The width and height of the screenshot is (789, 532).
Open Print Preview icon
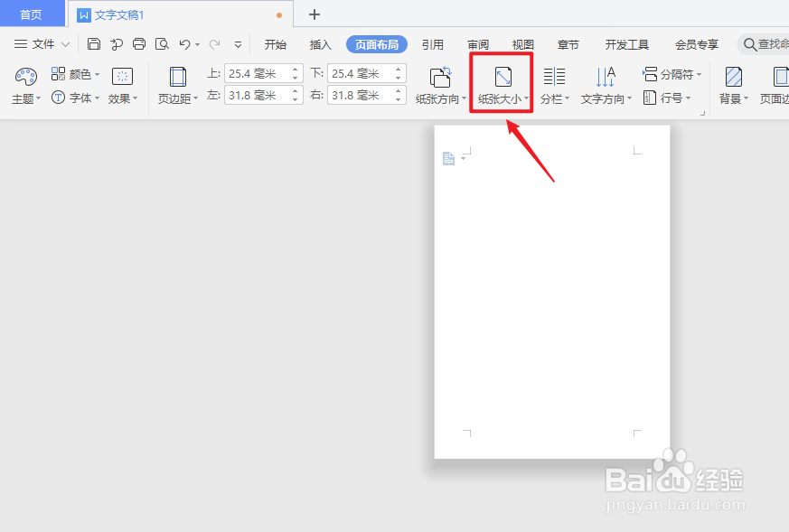162,44
